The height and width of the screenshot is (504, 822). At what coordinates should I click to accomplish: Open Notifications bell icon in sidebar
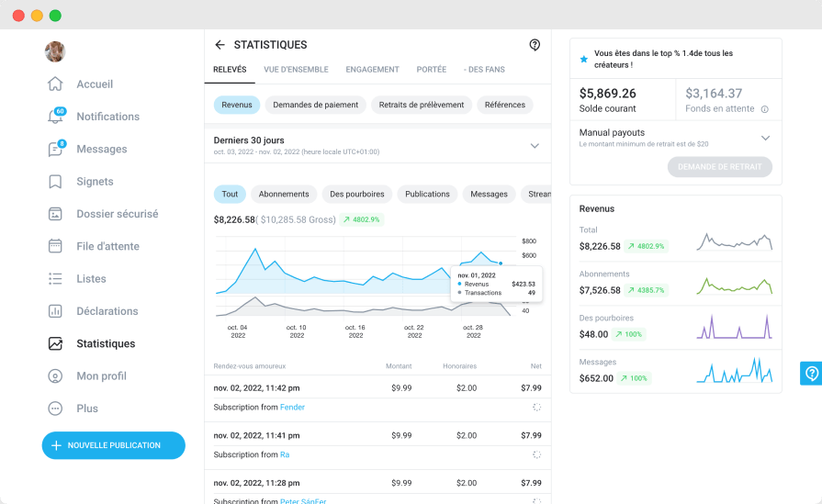click(55, 117)
